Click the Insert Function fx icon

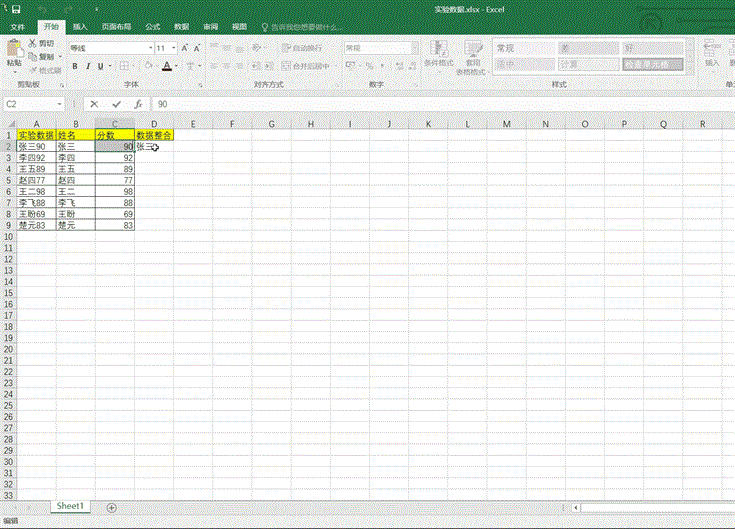click(137, 103)
